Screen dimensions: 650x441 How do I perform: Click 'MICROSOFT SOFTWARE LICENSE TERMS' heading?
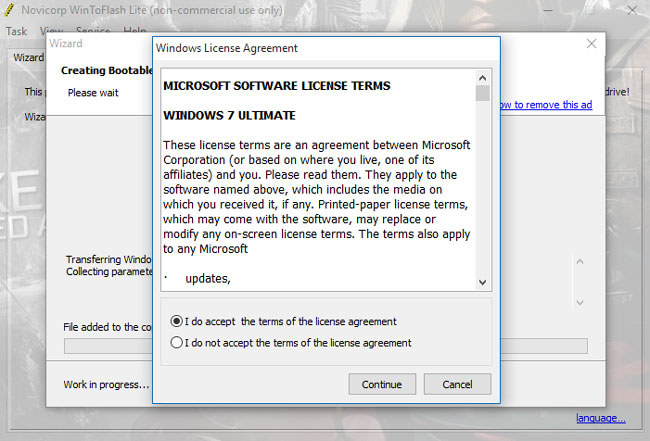click(276, 86)
